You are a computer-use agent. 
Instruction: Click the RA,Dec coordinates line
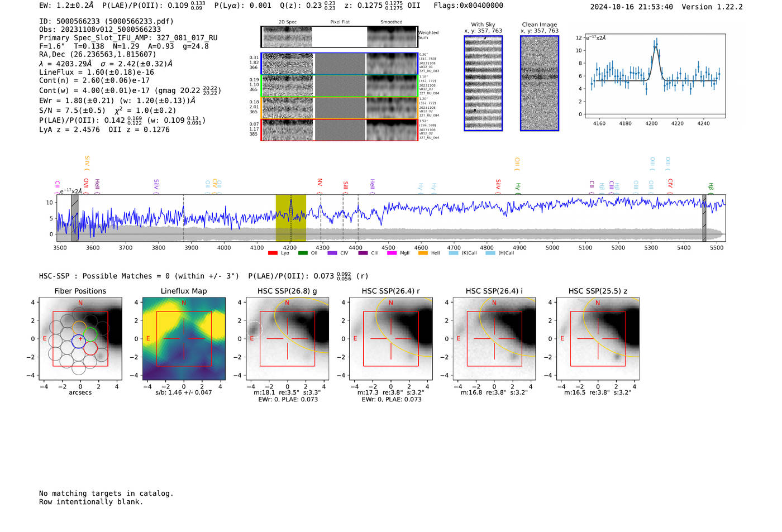(98, 55)
